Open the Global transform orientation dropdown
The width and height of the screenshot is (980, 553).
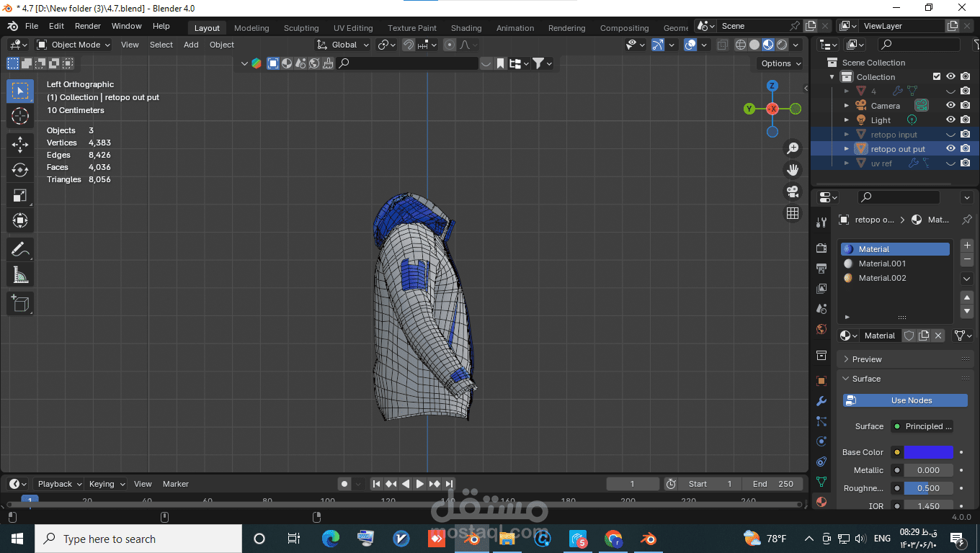click(343, 45)
